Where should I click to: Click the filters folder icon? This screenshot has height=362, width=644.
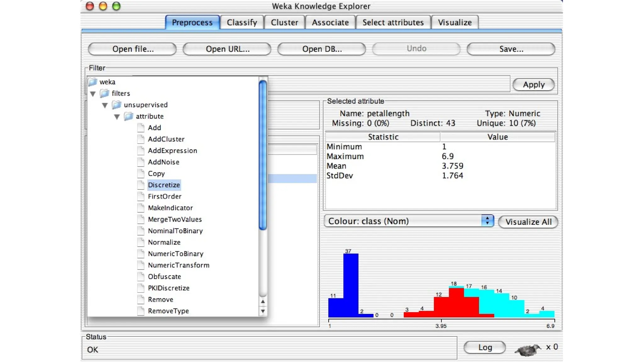[x=104, y=93]
